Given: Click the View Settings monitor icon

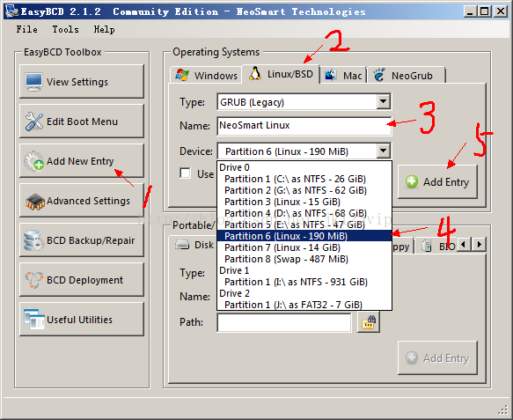Looking at the screenshot, I should point(33,82).
